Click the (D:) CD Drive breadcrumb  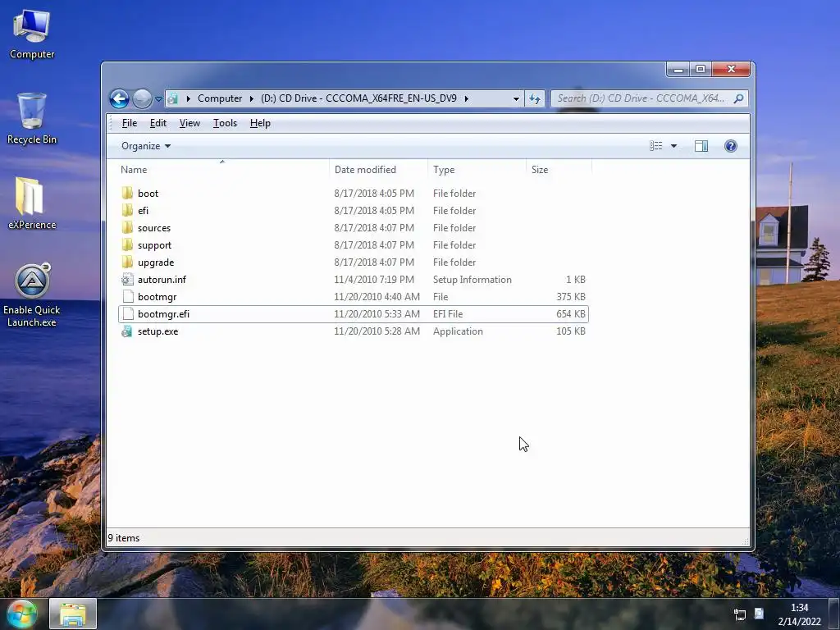[x=358, y=98]
